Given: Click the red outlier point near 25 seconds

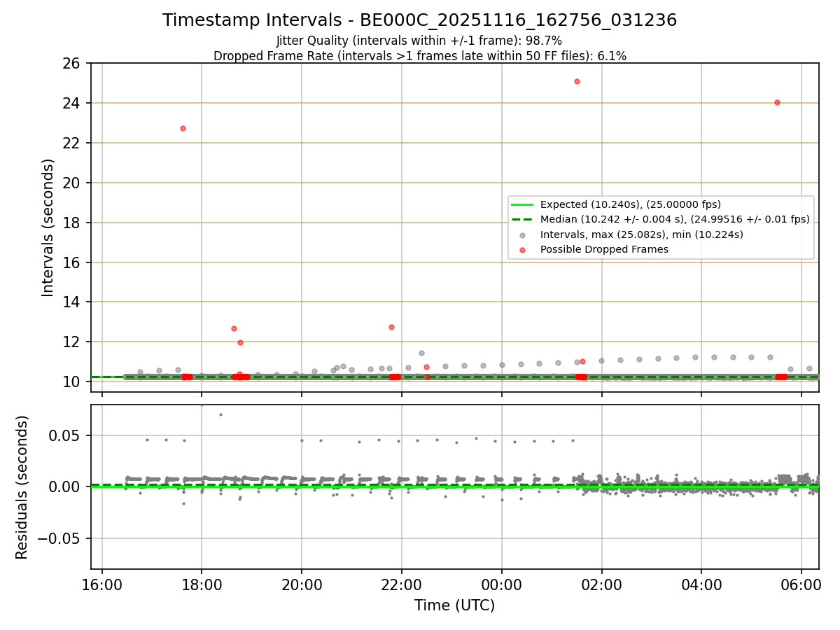Looking at the screenshot, I should (x=577, y=81).
